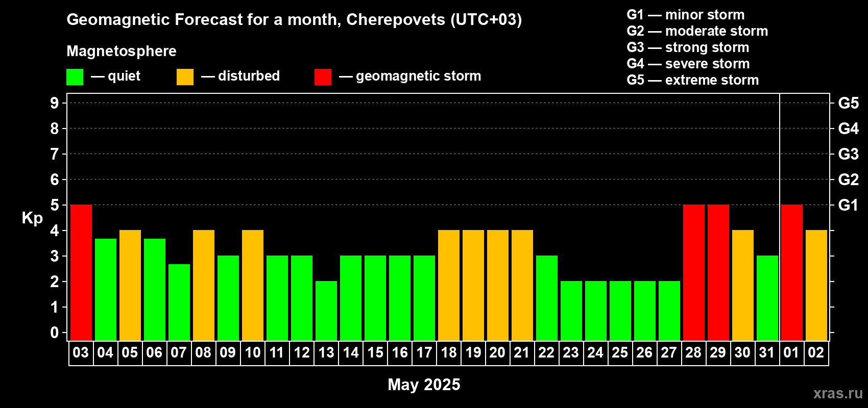The height and width of the screenshot is (408, 868).
Task: Click date label 15 on the axis
Action: click(375, 353)
